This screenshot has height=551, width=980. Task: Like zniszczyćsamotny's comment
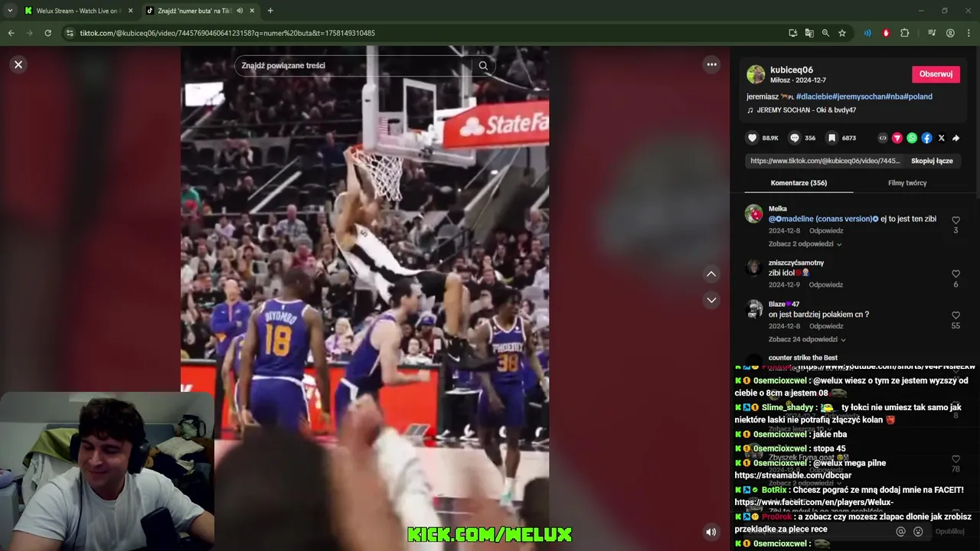955,274
